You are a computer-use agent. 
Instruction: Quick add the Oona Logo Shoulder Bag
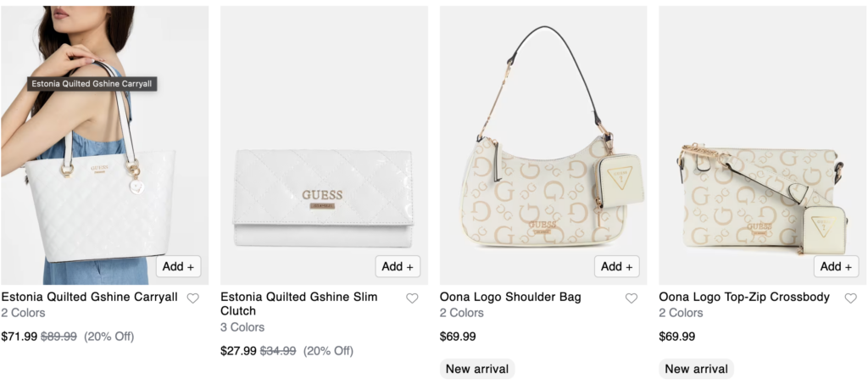[617, 266]
